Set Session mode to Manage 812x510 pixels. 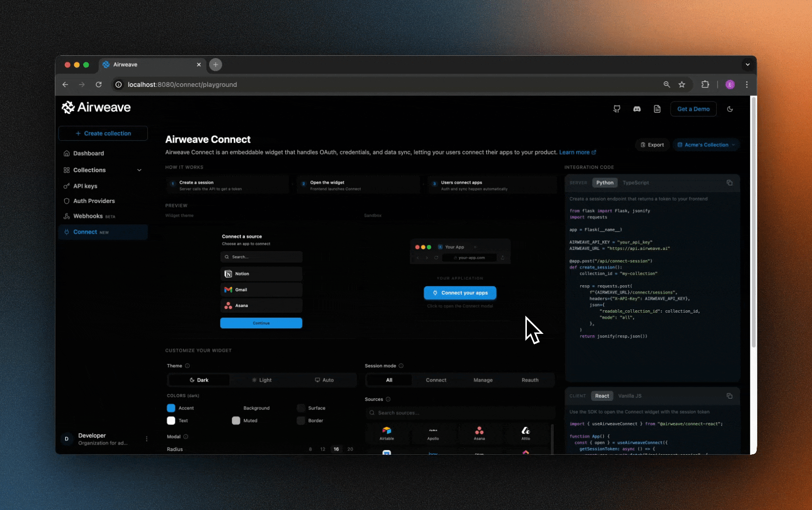[x=483, y=380]
